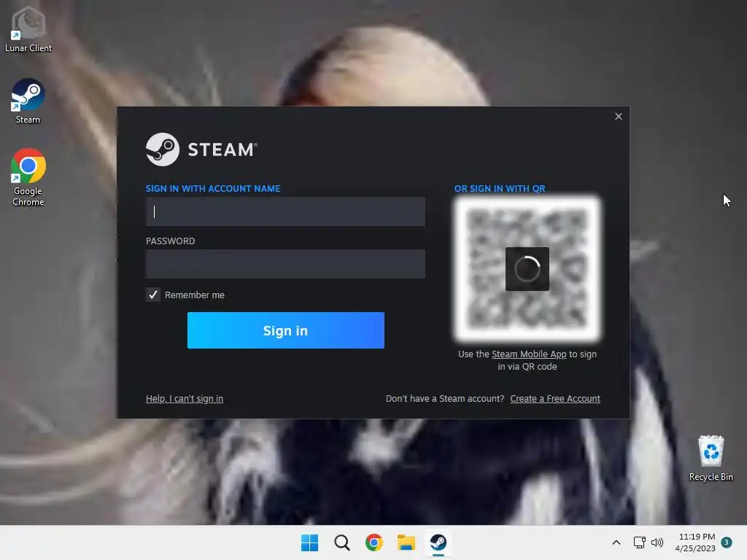Focus the account name input field

click(x=285, y=211)
